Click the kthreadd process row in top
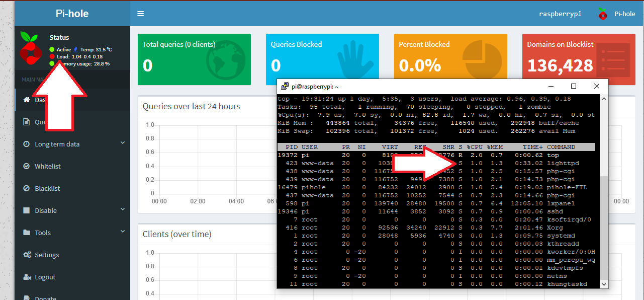This screenshot has width=644, height=300. click(436, 244)
